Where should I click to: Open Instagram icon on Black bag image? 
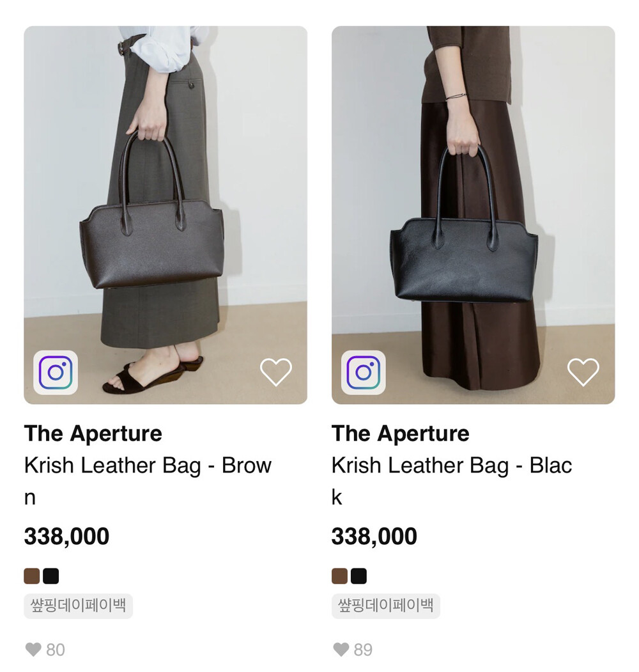tap(363, 372)
